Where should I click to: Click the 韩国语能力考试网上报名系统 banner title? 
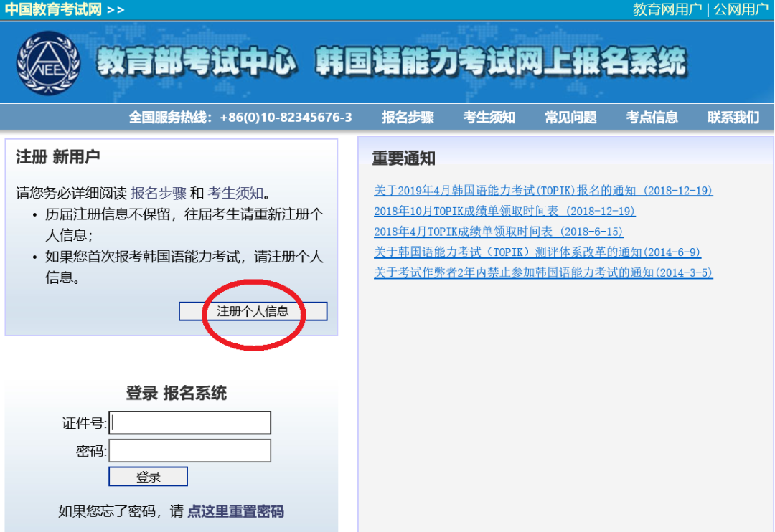pos(501,62)
